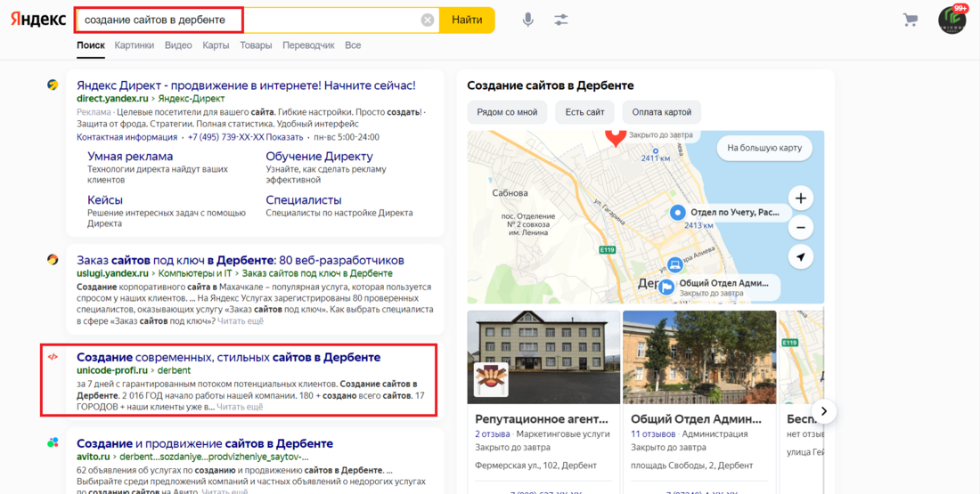
Task: Click the Контактная информация link
Action: pos(127,137)
